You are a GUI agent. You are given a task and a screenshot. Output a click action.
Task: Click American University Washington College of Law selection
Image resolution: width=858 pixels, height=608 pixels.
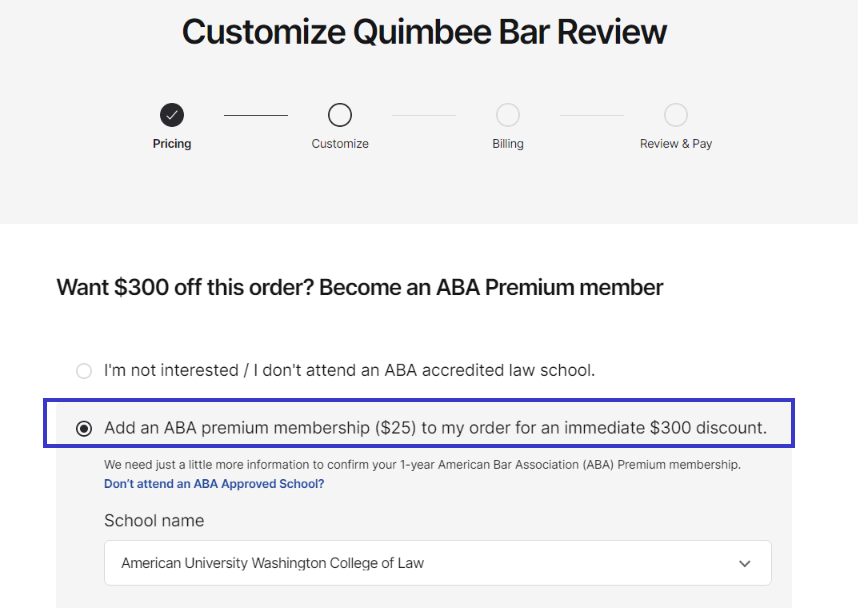(273, 563)
